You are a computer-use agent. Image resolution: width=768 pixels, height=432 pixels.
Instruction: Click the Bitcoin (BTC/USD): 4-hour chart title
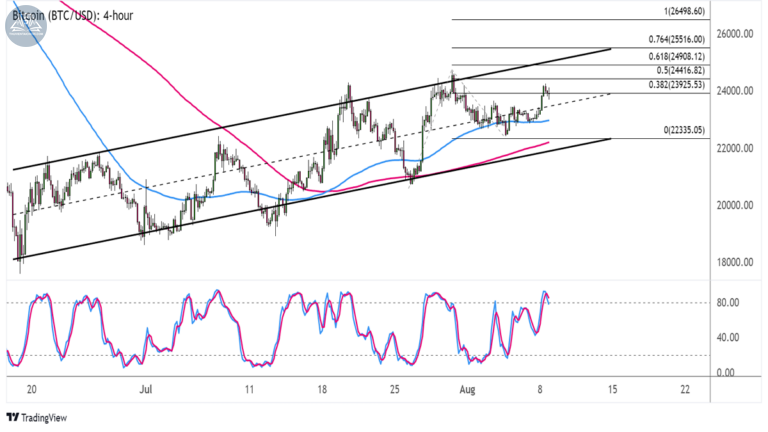(x=72, y=16)
